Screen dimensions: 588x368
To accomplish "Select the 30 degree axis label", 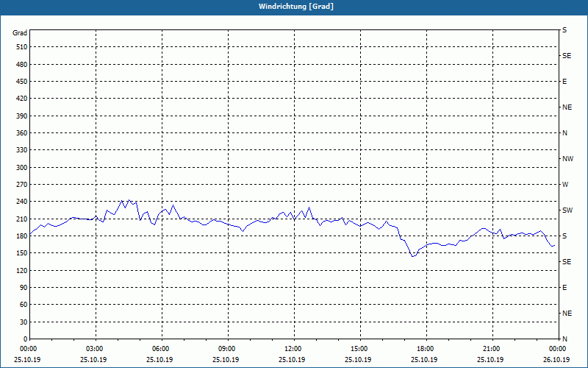I will (24, 322).
